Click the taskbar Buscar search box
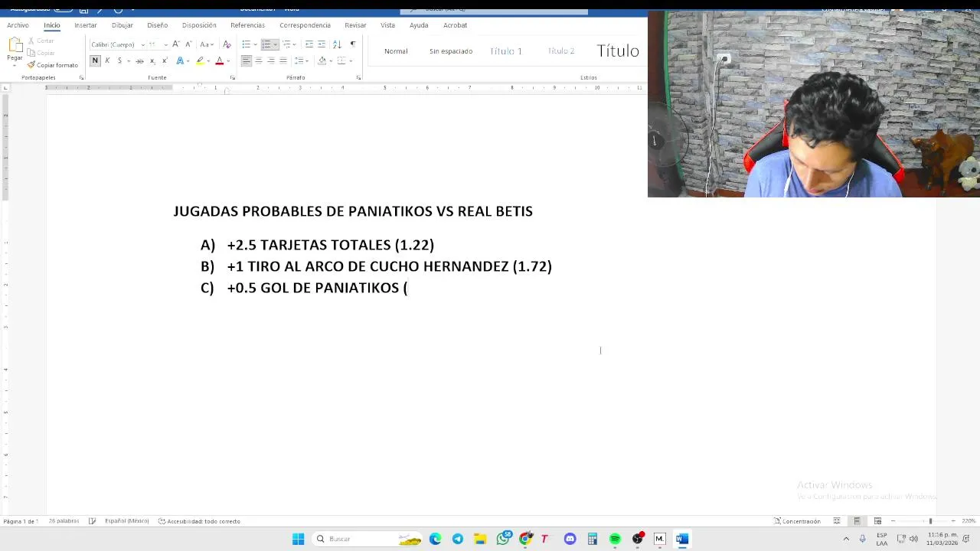 (x=368, y=539)
